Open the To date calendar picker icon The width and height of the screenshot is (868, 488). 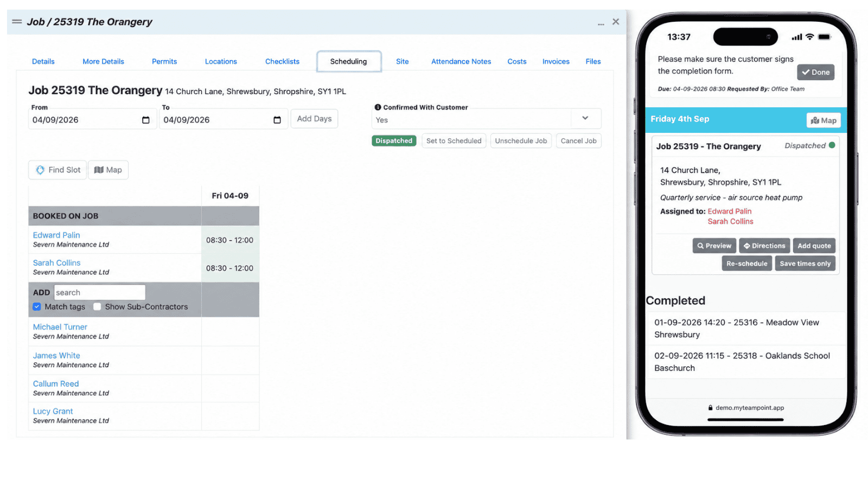277,120
